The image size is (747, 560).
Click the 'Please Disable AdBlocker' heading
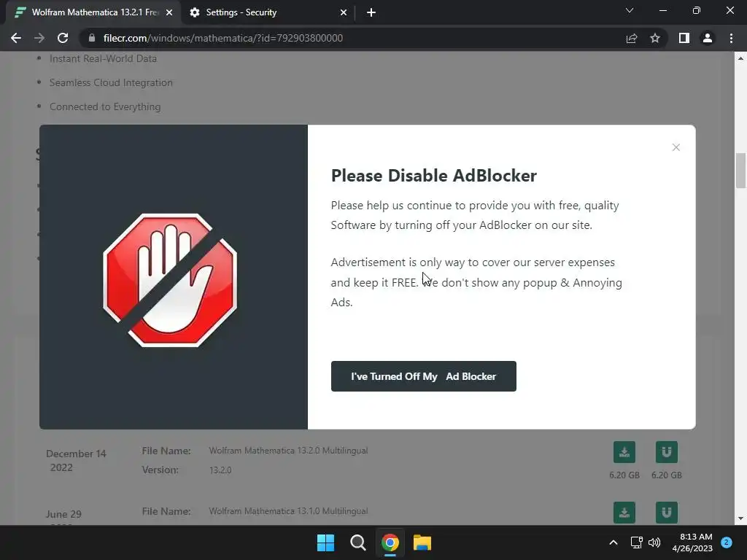(x=433, y=176)
